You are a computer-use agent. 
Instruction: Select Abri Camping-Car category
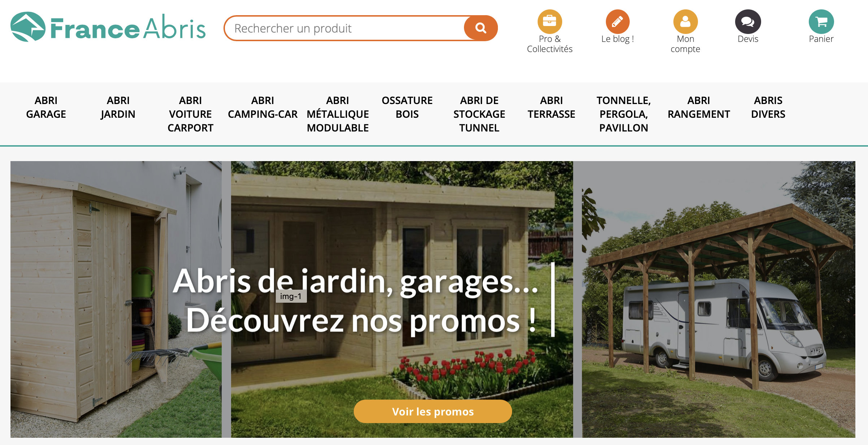(x=262, y=107)
